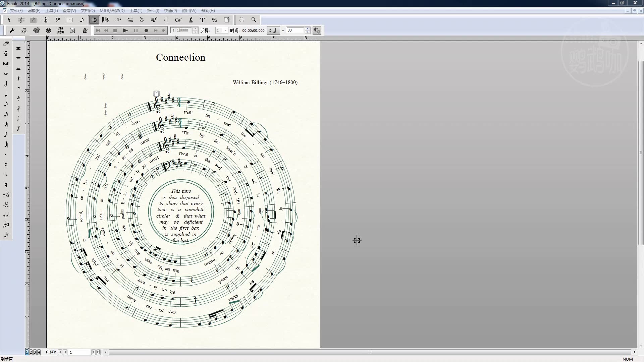This screenshot has height=362, width=644.
Task: Select the Clef tool with bass clef
Action: (57, 20)
